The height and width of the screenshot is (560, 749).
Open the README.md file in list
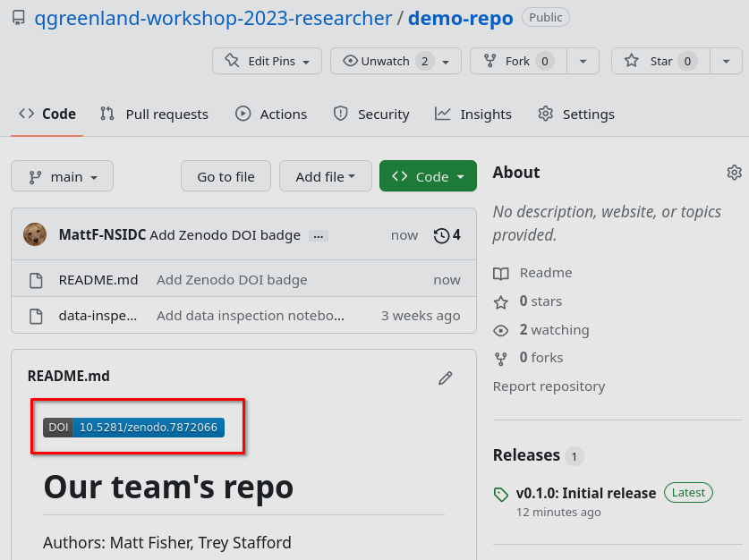point(98,280)
